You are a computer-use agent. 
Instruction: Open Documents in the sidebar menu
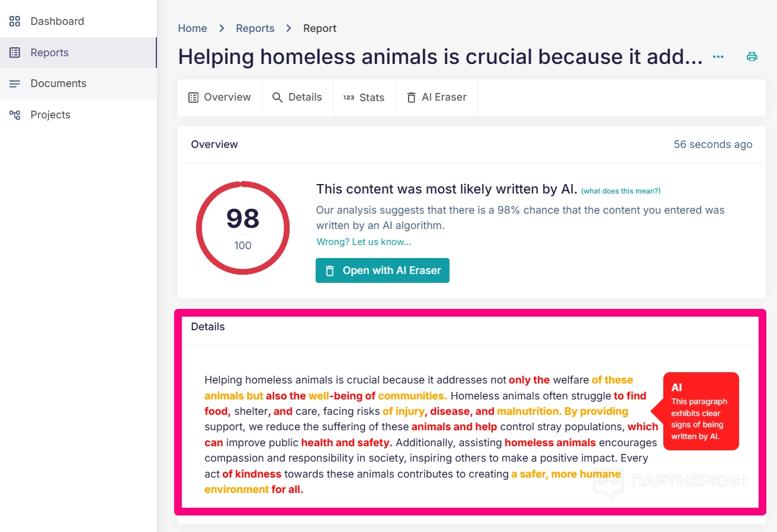[x=58, y=83]
